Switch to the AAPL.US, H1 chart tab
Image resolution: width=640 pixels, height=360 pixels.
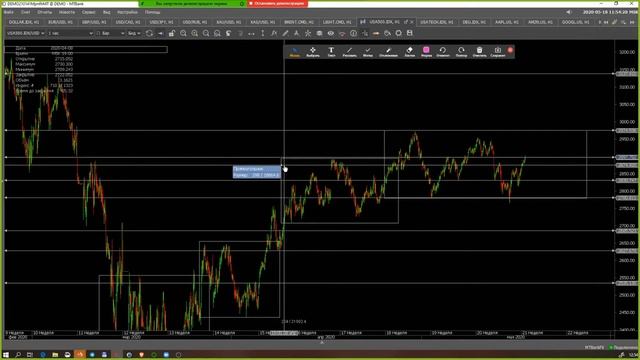(507, 22)
